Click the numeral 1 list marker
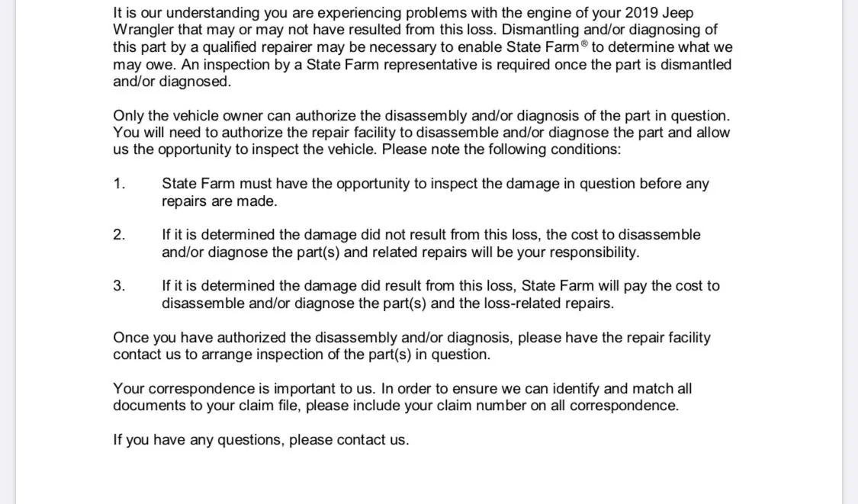 (119, 184)
